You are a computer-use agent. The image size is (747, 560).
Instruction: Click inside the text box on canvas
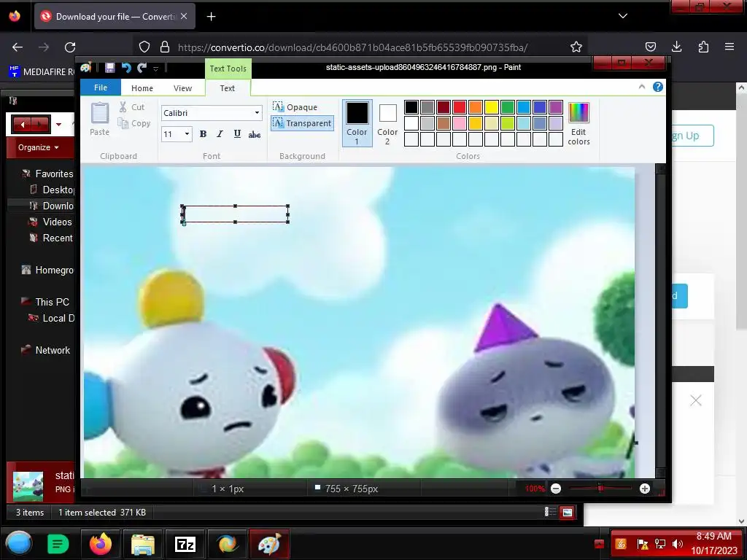[x=236, y=214]
